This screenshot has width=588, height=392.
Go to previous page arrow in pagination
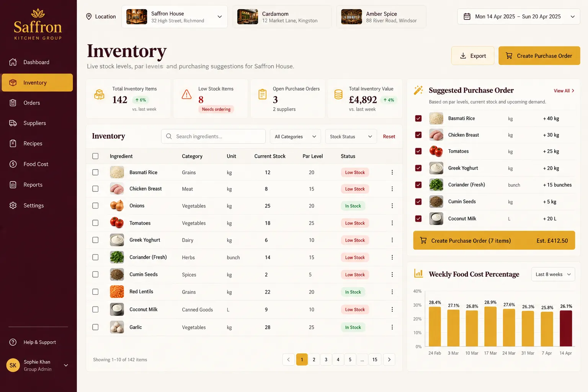point(288,359)
